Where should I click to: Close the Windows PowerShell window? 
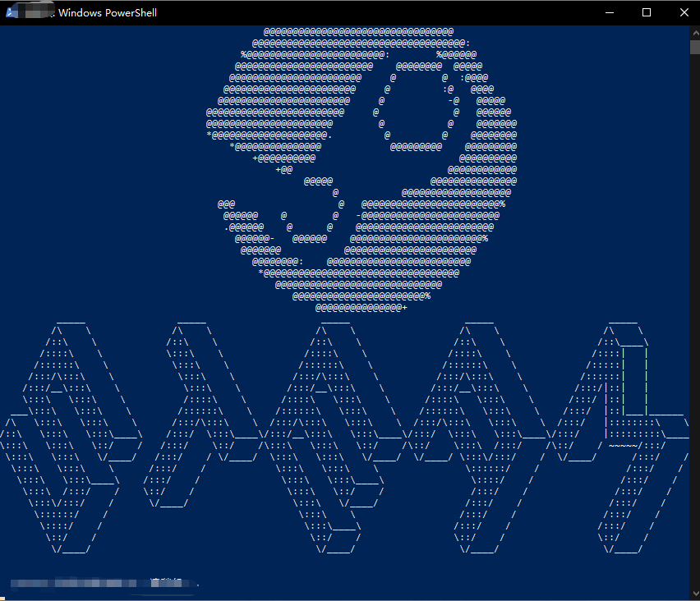click(684, 12)
